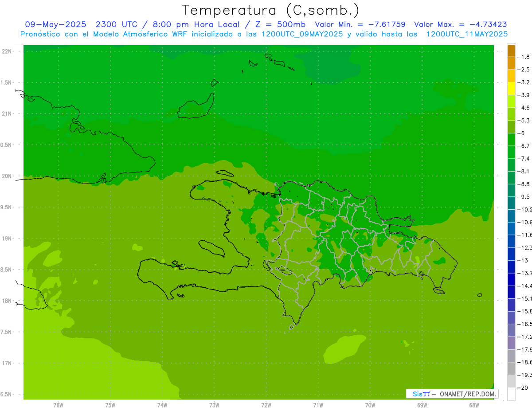Click the yellow swatch between -3.2 and -3.9
This screenshot has height=411, width=532.
click(x=511, y=89)
